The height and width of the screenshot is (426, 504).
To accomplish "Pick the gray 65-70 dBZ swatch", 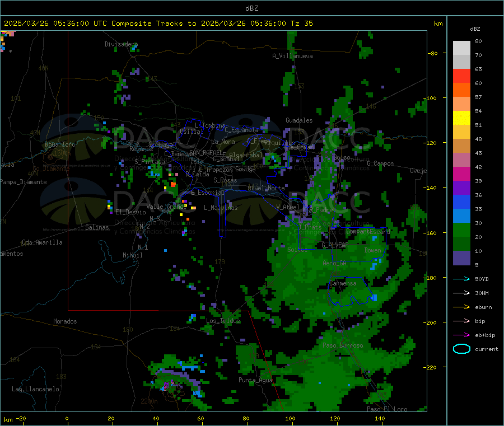I will [461, 62].
